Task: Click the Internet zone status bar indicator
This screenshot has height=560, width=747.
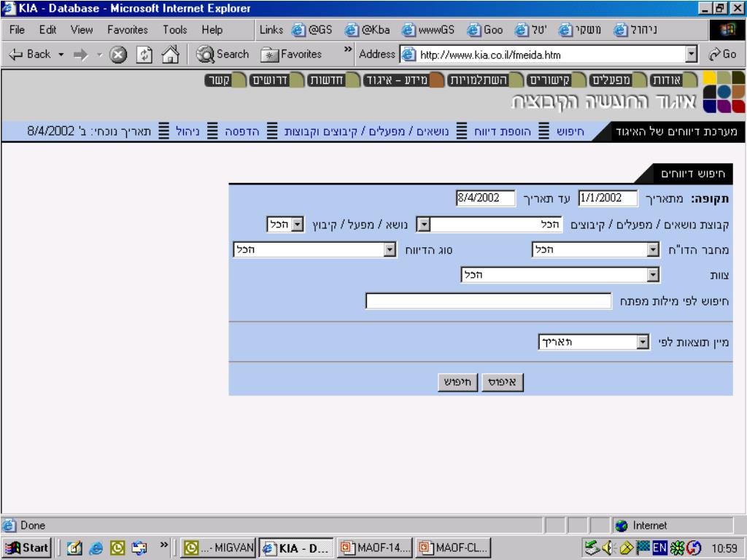Action: pos(672,526)
